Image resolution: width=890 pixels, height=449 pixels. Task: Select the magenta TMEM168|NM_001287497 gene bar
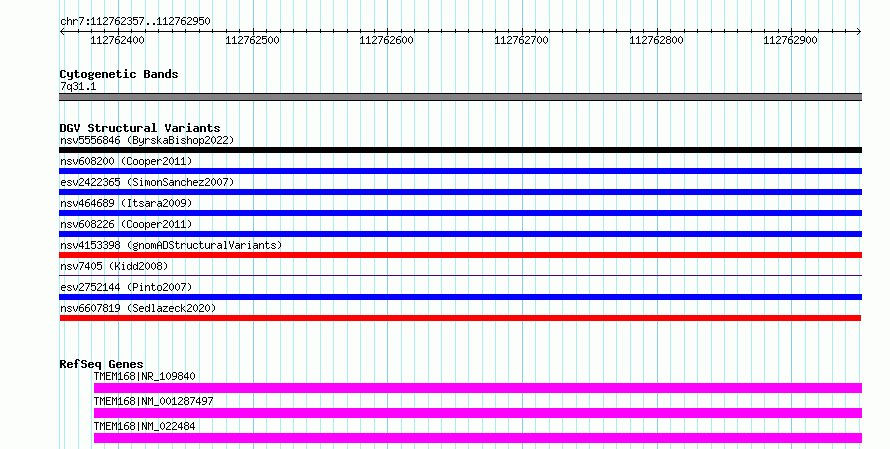478,413
